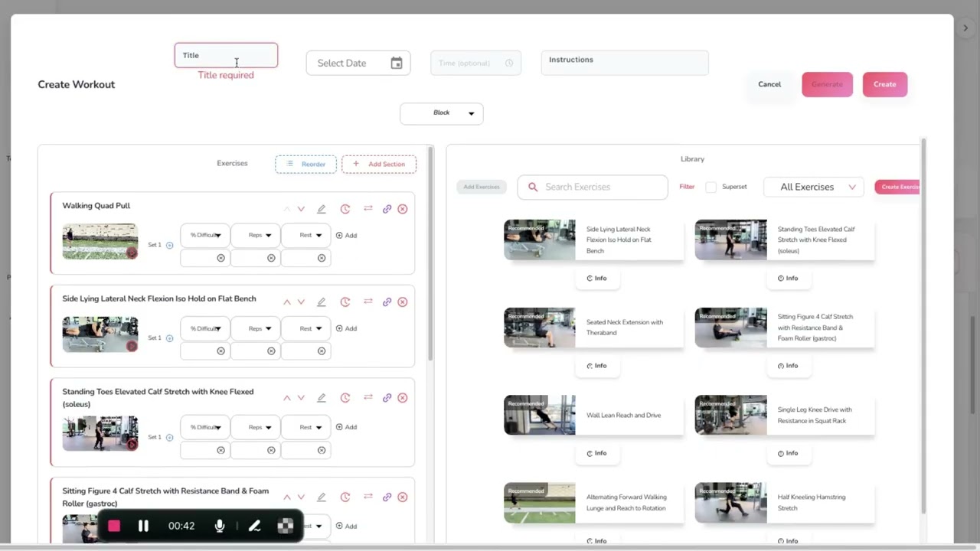Click the Filter link in Library

tap(687, 187)
